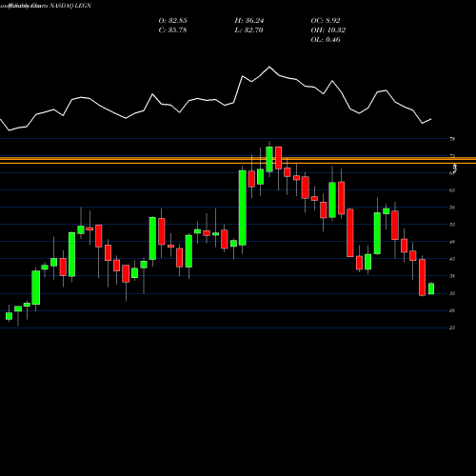Select the open value 'O: 32.85'
Image resolution: width=476 pixels, height=476 pixels.
coord(172,21)
